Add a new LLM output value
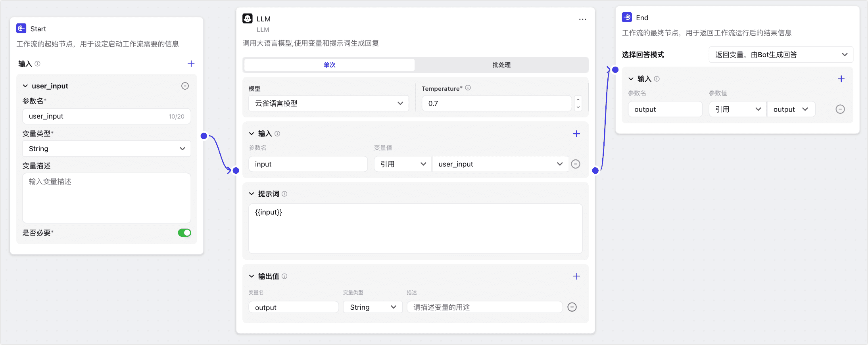 (576, 276)
